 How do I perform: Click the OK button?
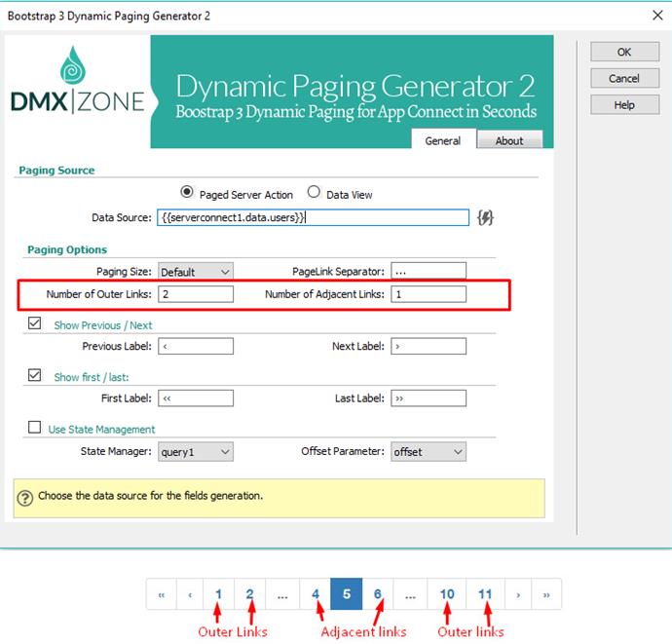point(624,52)
